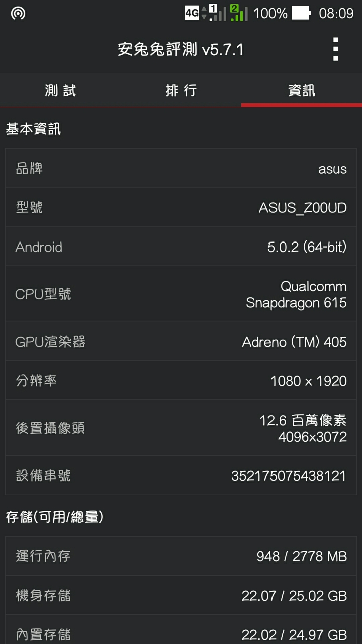Tap the Android 5.0.2 version row
The width and height of the screenshot is (362, 644).
(x=181, y=247)
